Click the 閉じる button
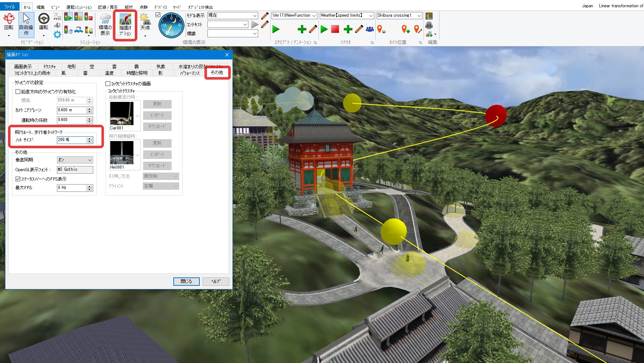The image size is (644, 363). coord(186,281)
